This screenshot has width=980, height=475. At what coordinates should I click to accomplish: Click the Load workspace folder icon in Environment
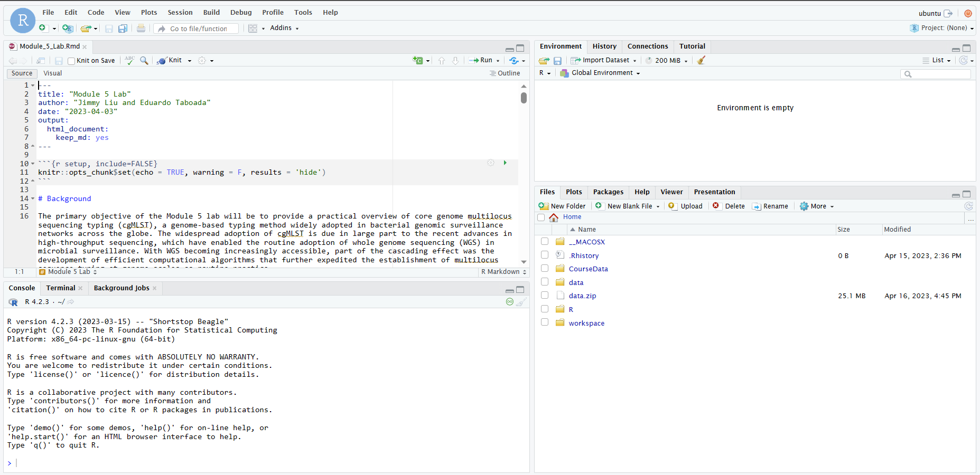click(544, 60)
